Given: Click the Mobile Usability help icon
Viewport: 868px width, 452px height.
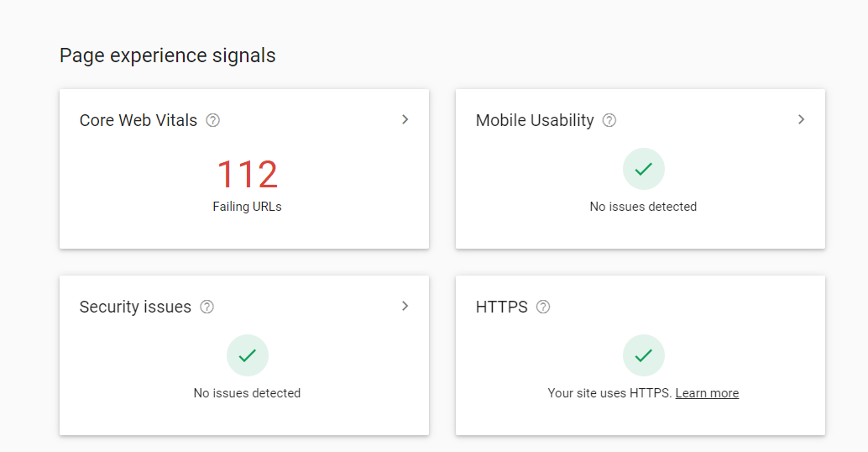Looking at the screenshot, I should click(609, 120).
